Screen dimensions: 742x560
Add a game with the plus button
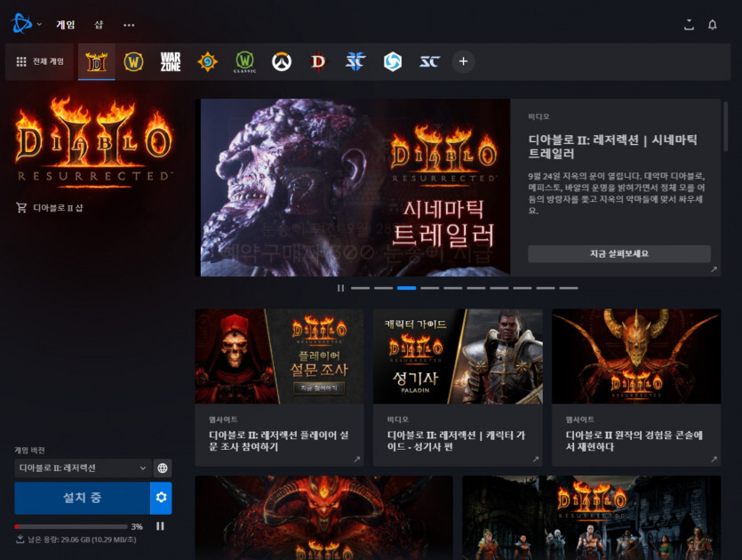(463, 61)
